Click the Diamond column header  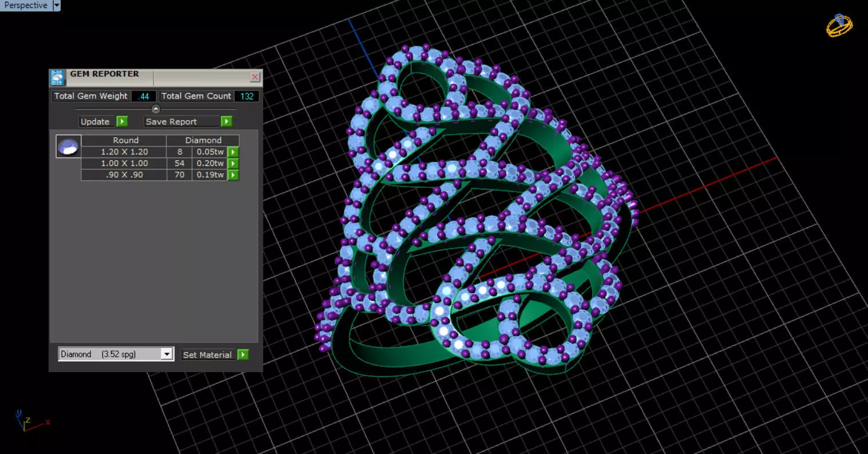(x=203, y=140)
